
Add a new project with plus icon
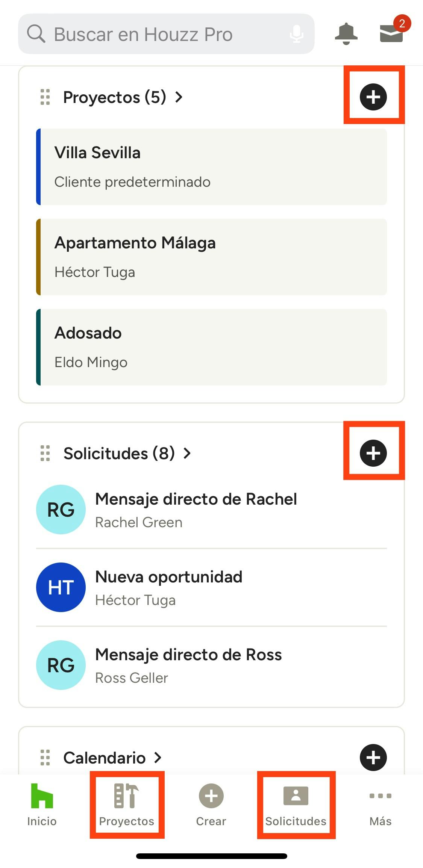pyautogui.click(x=373, y=97)
